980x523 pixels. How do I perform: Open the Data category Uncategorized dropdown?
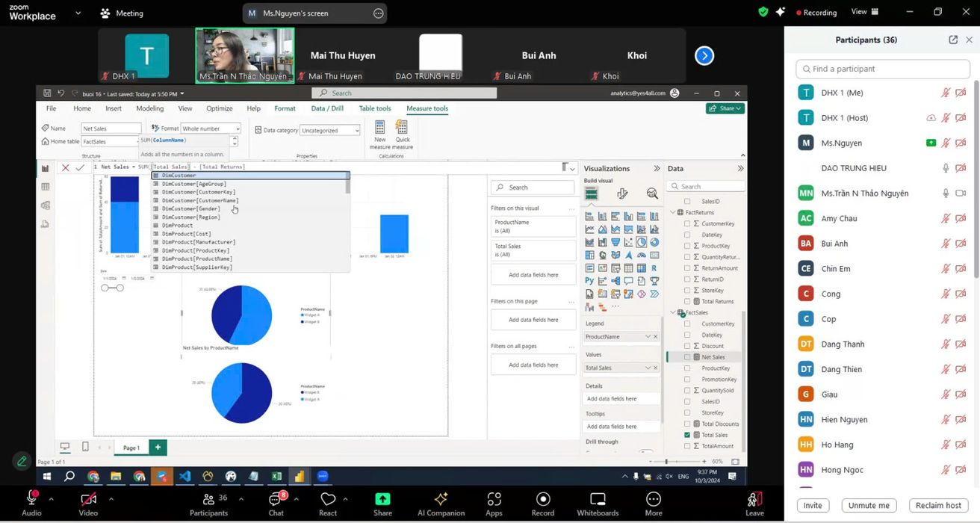tap(330, 130)
